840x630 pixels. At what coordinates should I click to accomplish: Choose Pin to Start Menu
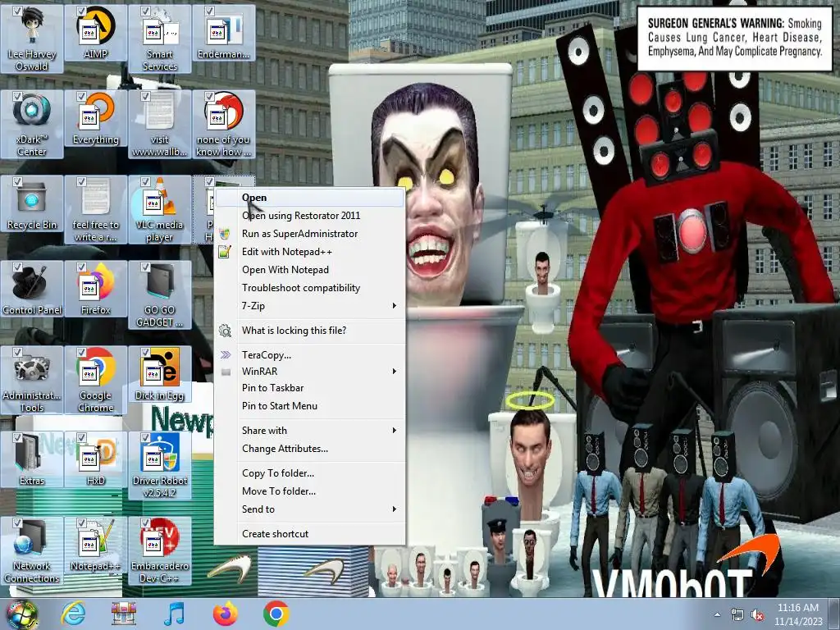coord(309,405)
